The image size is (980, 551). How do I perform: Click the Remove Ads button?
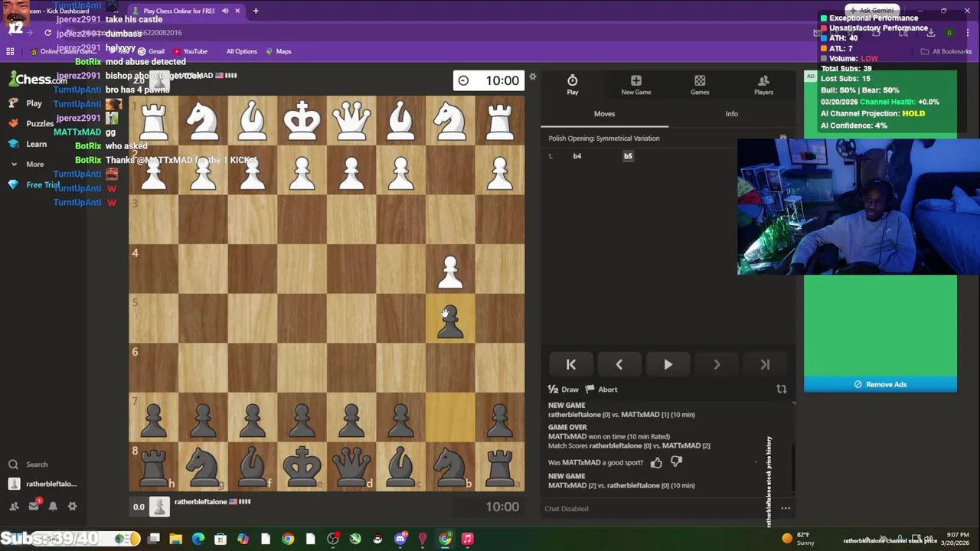click(x=880, y=384)
